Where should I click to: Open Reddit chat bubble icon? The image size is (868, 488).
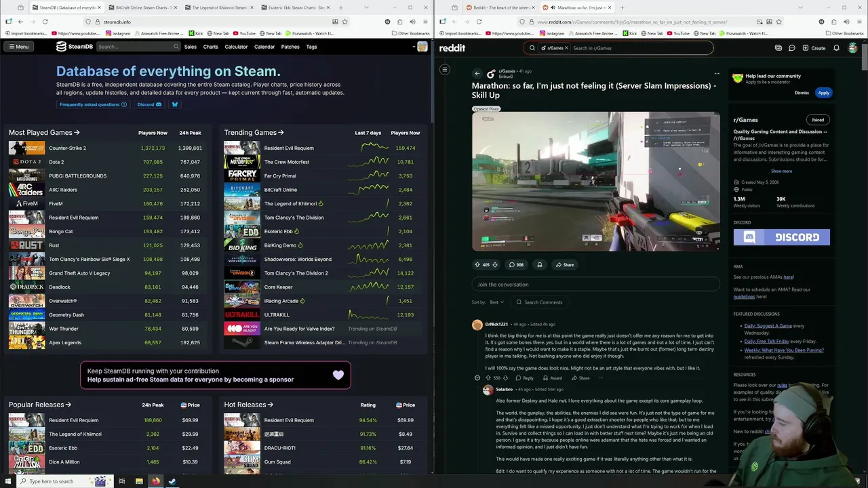[x=791, y=48]
